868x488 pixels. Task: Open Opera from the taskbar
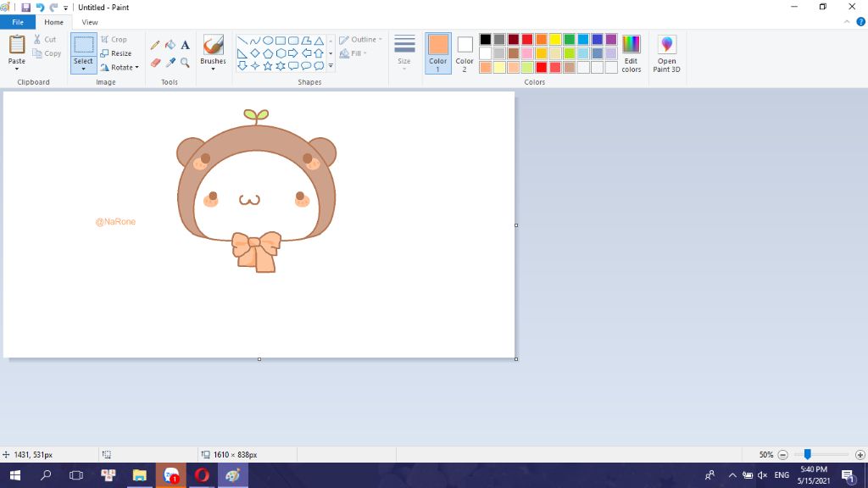(x=202, y=475)
